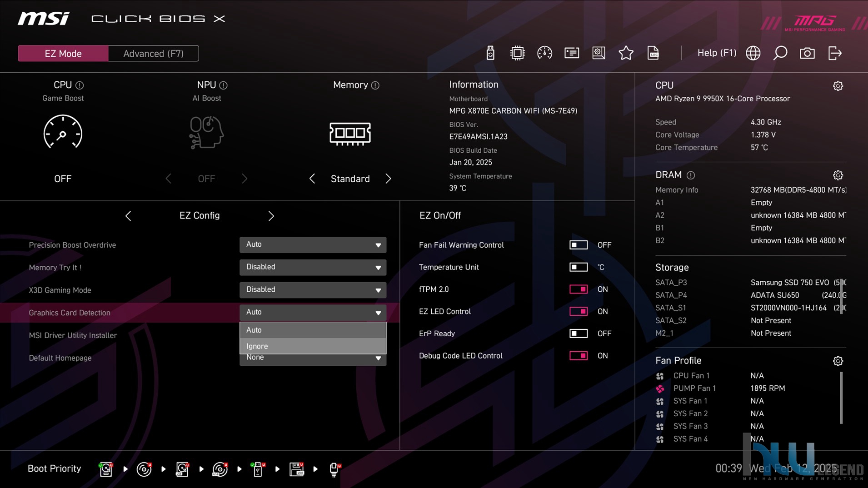Click the Game Boost OFF label
The height and width of the screenshot is (488, 868).
[63, 179]
